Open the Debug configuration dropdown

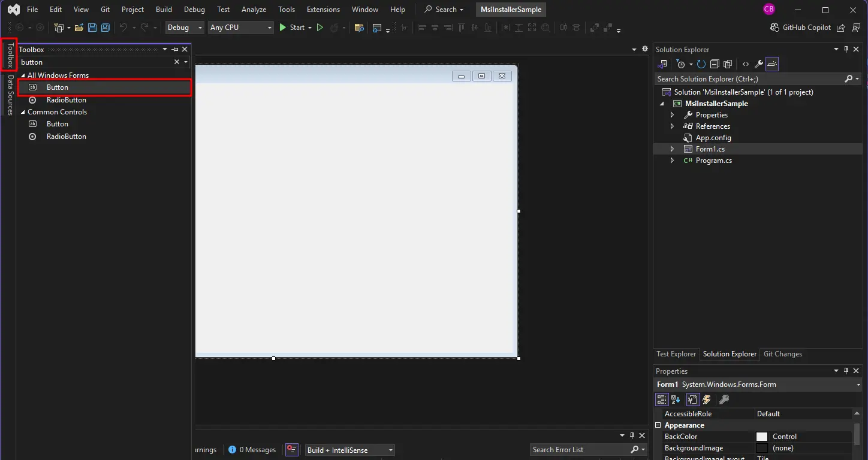pos(185,28)
